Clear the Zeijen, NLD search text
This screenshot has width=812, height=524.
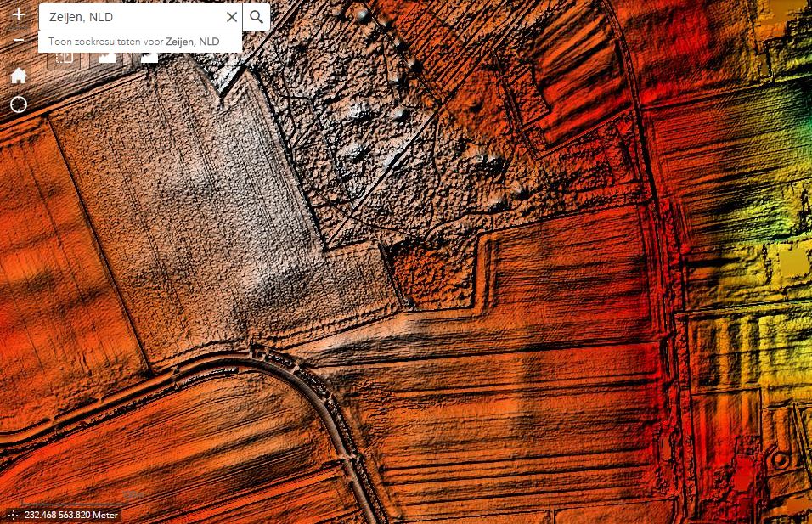point(232,17)
